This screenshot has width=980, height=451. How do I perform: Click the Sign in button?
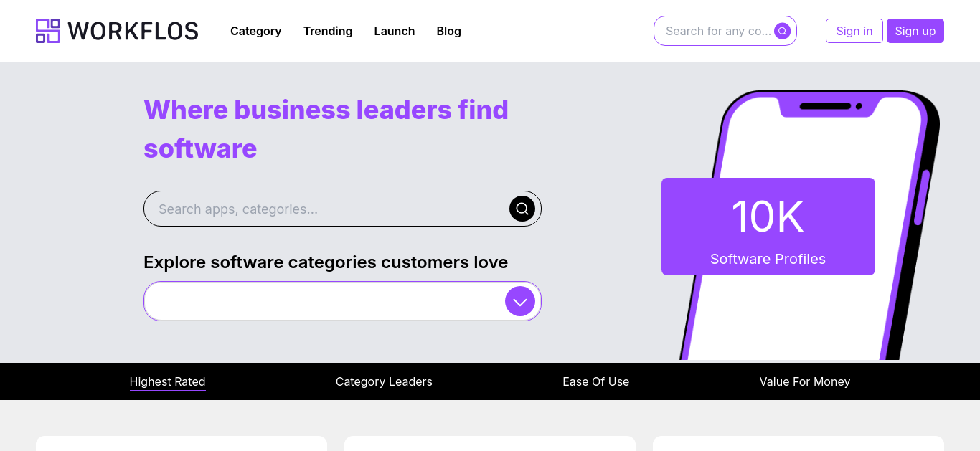(x=854, y=31)
